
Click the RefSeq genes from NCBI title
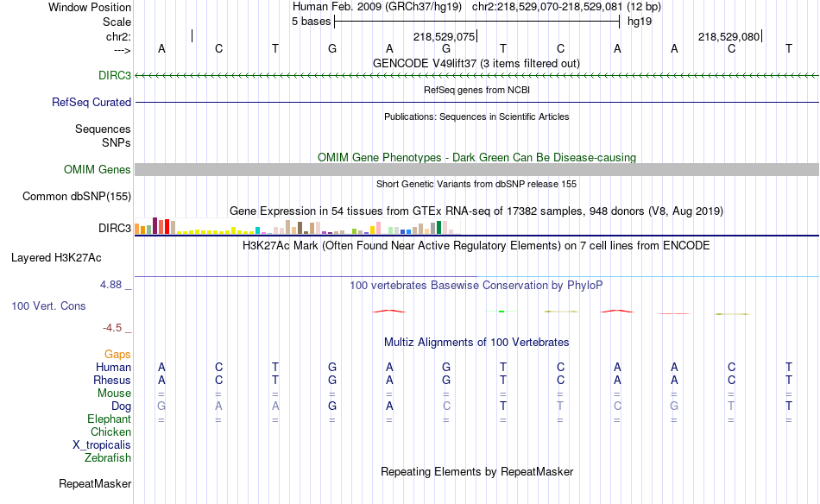(476, 90)
